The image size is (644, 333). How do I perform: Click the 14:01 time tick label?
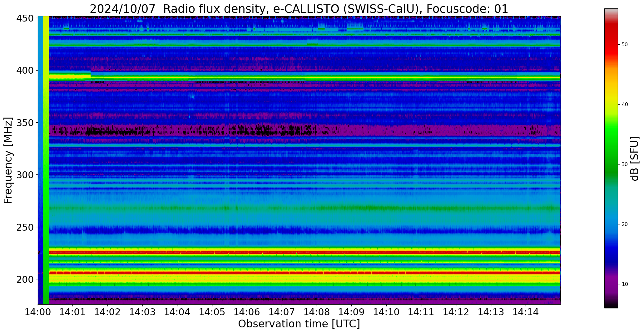click(73, 312)
